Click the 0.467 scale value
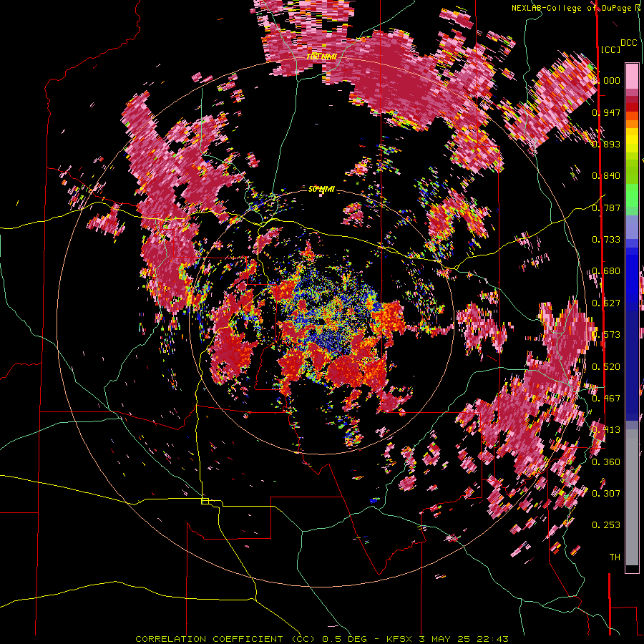The image size is (644, 644). click(606, 399)
